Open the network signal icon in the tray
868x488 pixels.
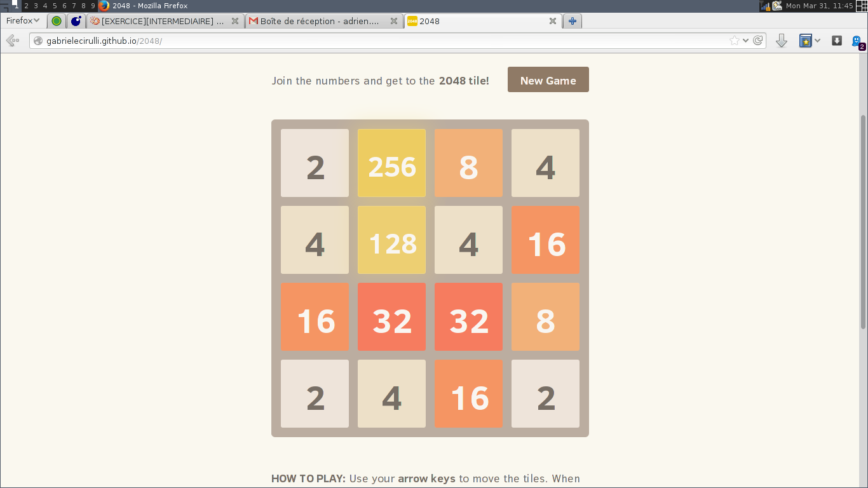(765, 6)
